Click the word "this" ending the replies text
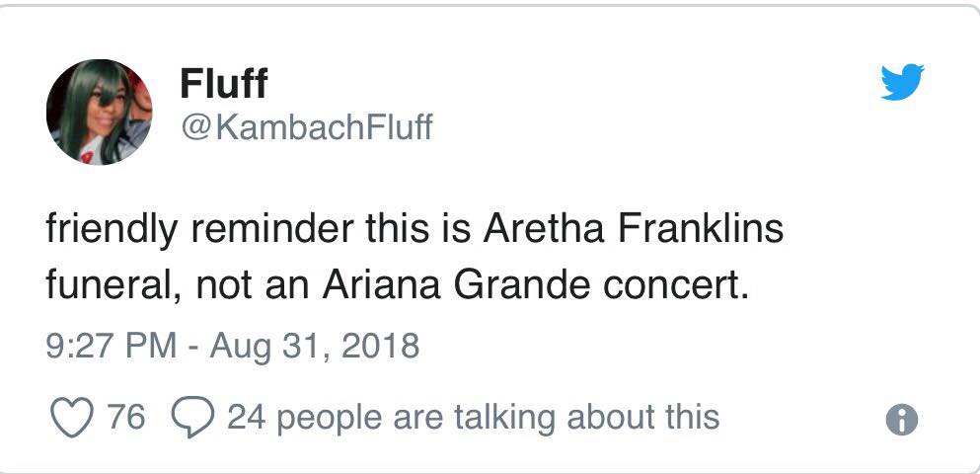The image size is (980, 474). (x=692, y=417)
